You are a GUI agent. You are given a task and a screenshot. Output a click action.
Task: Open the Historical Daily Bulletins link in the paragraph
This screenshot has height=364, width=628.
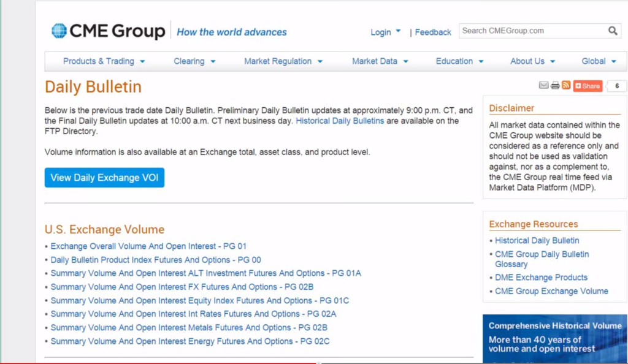(340, 121)
